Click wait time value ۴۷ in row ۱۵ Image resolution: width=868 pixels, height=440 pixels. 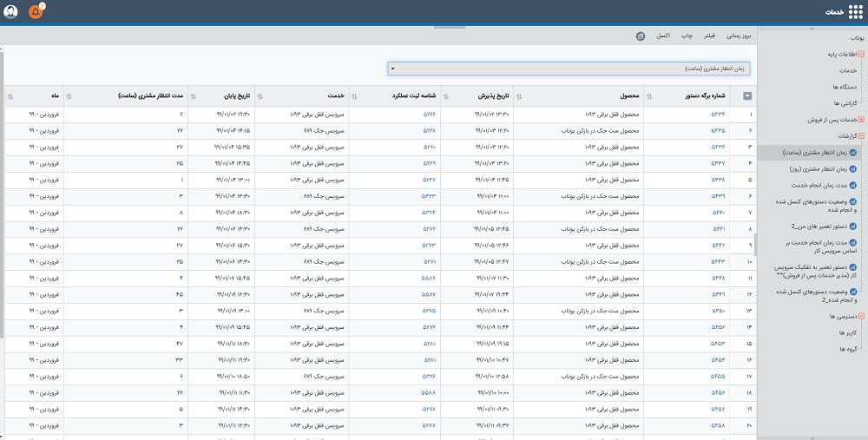(180, 344)
